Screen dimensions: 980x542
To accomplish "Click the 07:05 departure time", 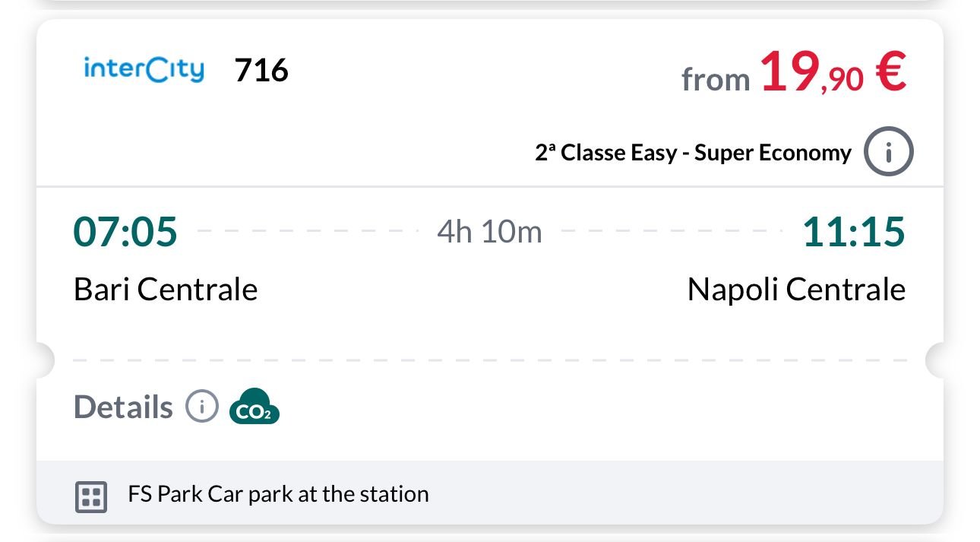I will pos(125,232).
